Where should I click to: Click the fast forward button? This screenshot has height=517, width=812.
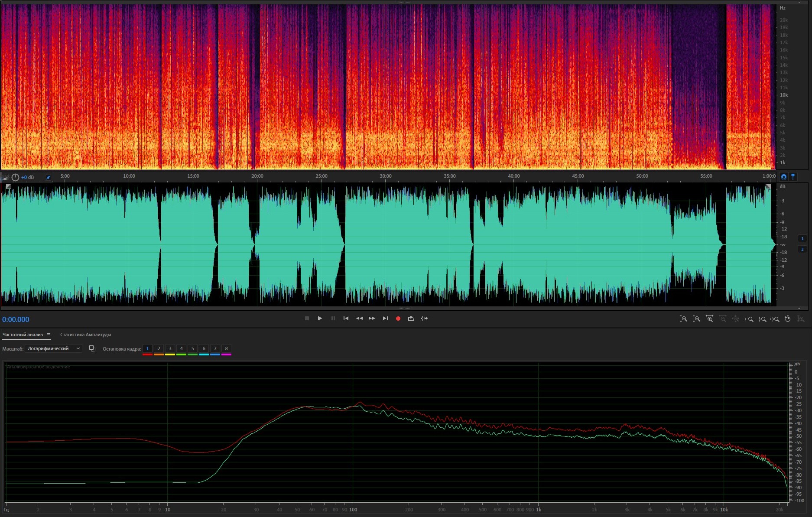pyautogui.click(x=372, y=319)
